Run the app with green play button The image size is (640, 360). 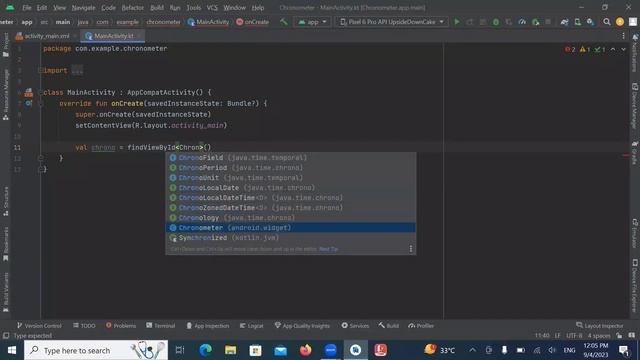click(457, 22)
